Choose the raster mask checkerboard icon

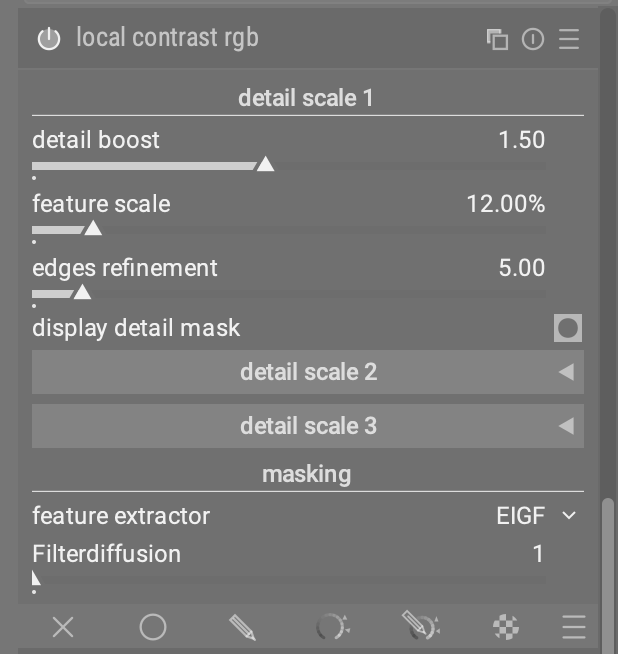click(x=506, y=626)
